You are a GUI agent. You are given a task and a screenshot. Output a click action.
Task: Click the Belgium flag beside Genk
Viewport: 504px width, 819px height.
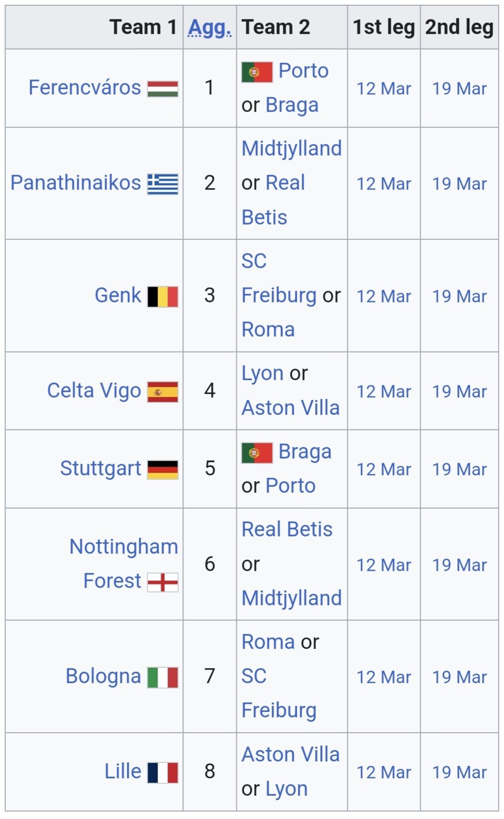[163, 296]
